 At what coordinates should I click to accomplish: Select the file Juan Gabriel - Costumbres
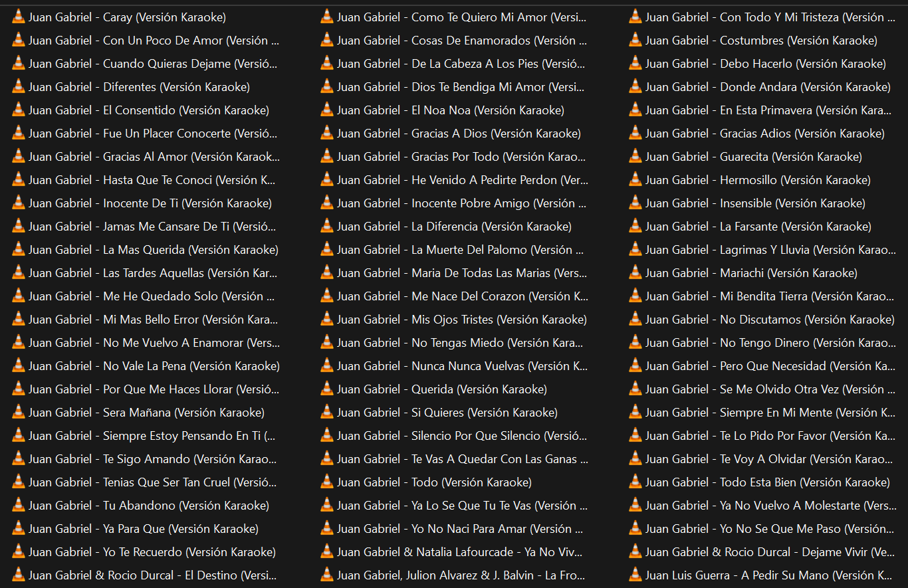click(761, 41)
